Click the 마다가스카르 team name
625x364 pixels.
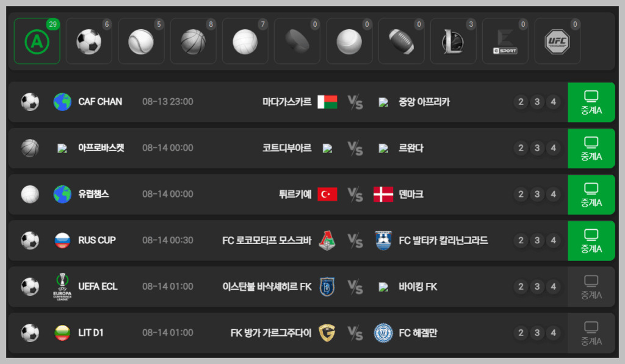[287, 102]
